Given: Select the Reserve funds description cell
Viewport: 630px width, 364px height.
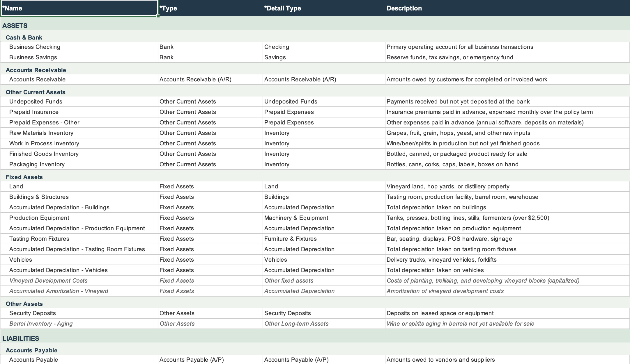Looking at the screenshot, I should coord(507,57).
